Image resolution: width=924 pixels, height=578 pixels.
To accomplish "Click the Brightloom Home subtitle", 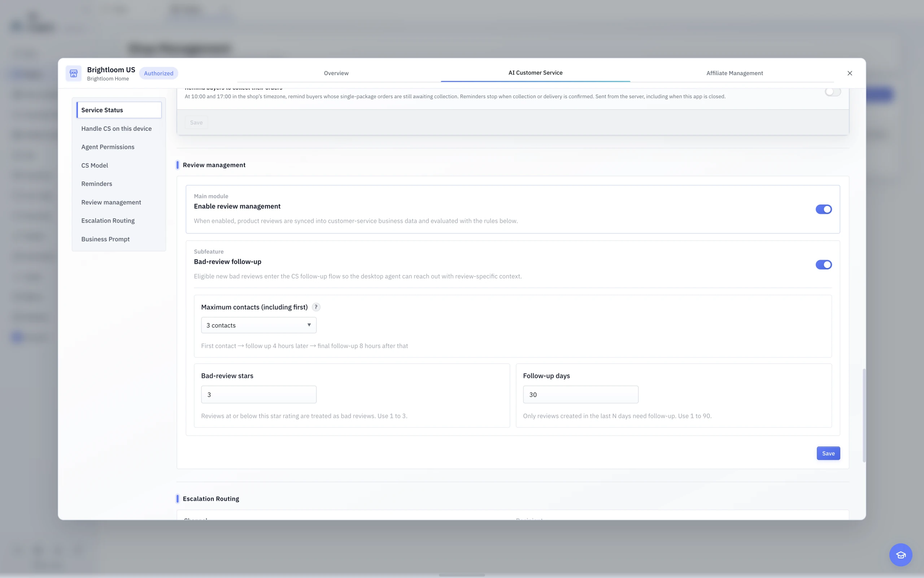I will click(108, 79).
